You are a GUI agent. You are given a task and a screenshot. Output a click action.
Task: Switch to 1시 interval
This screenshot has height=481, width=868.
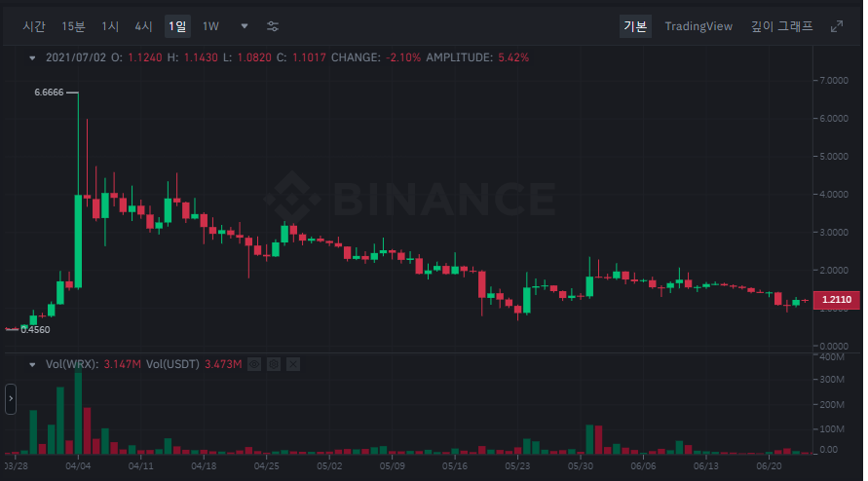coord(110,26)
